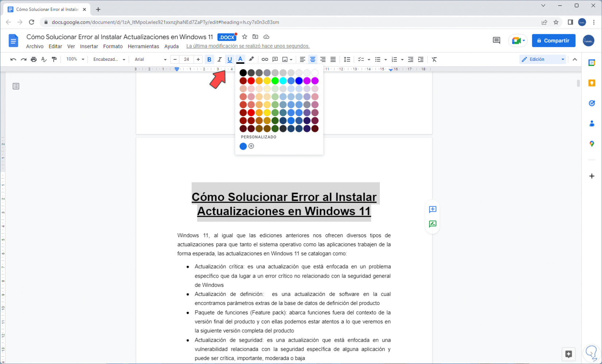Open the Google Tasks side panel icon
The width and height of the screenshot is (602, 364).
[x=592, y=103]
